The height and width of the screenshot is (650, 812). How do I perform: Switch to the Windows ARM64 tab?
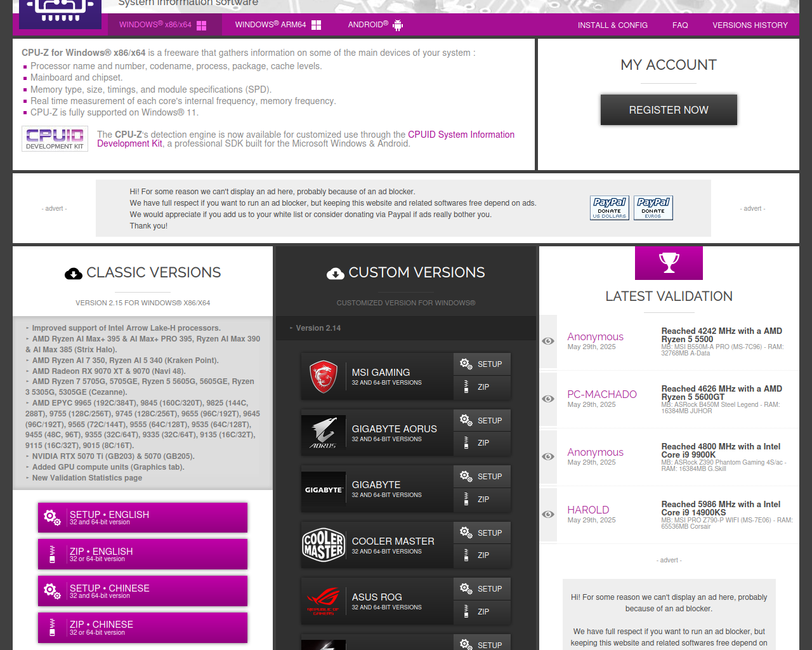click(278, 25)
